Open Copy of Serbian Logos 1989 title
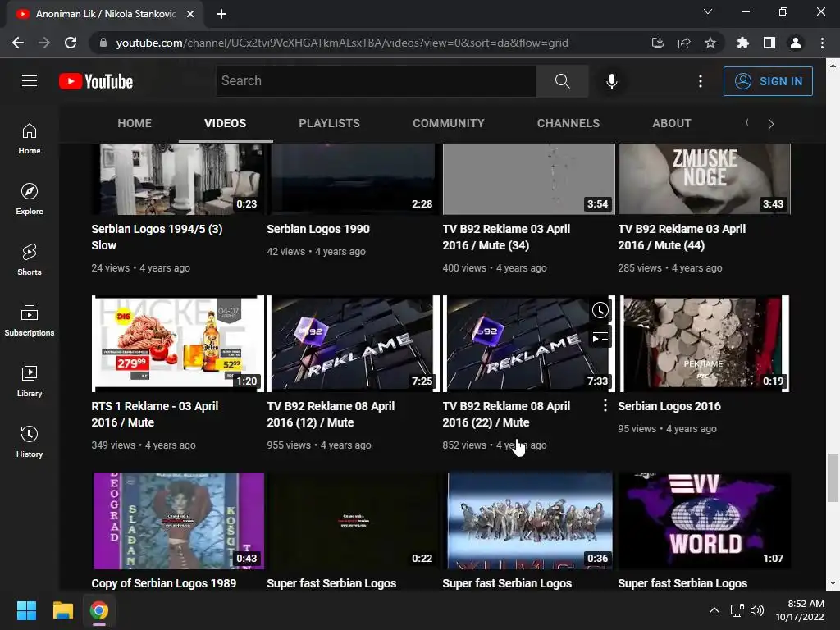 point(163,583)
